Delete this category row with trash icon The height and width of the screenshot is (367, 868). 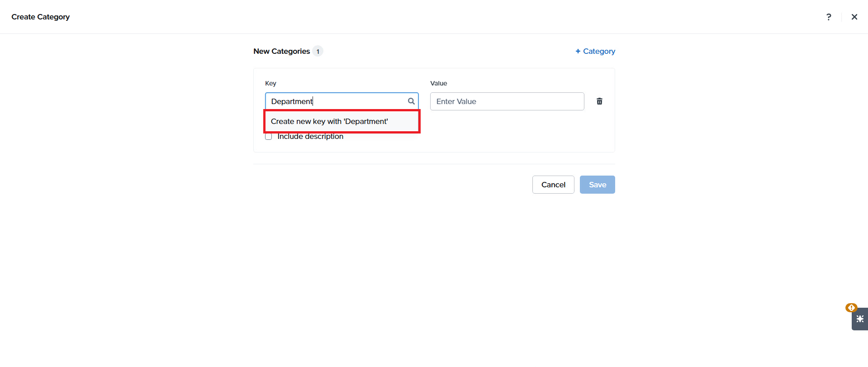click(599, 101)
